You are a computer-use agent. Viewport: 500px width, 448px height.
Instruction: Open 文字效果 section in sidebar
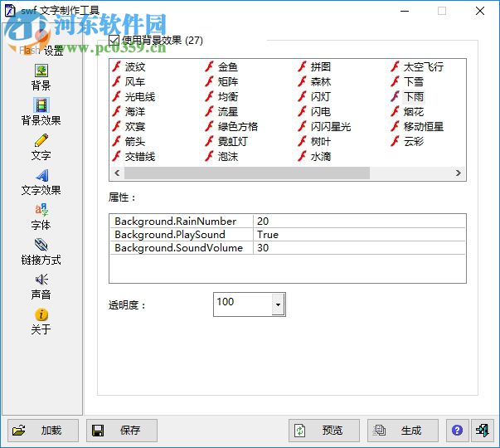[41, 183]
